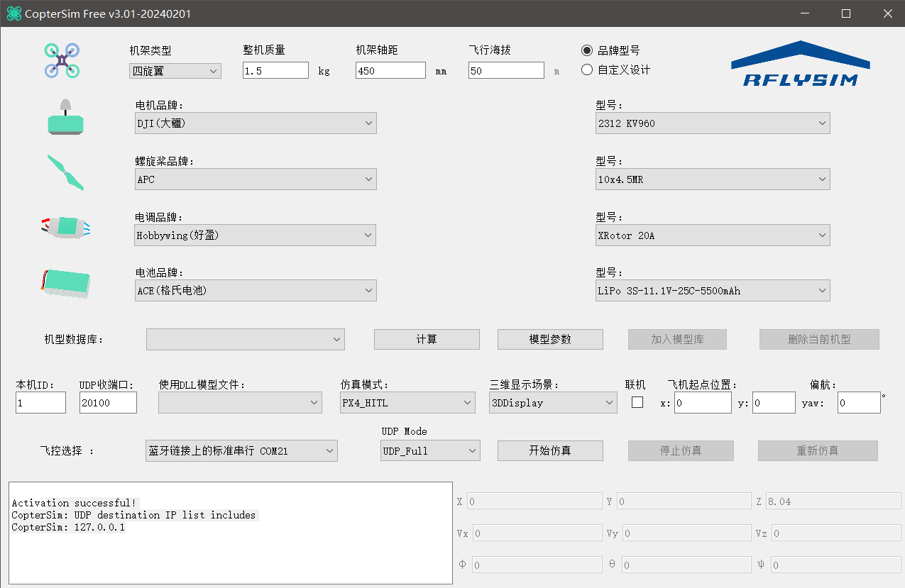Click the 机架轴距 input field
Screen dimensions: 905x588
click(390, 70)
